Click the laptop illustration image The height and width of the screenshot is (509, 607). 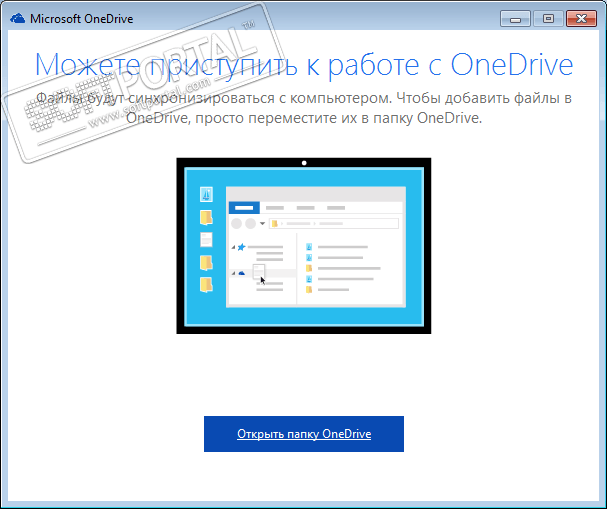pos(304,246)
